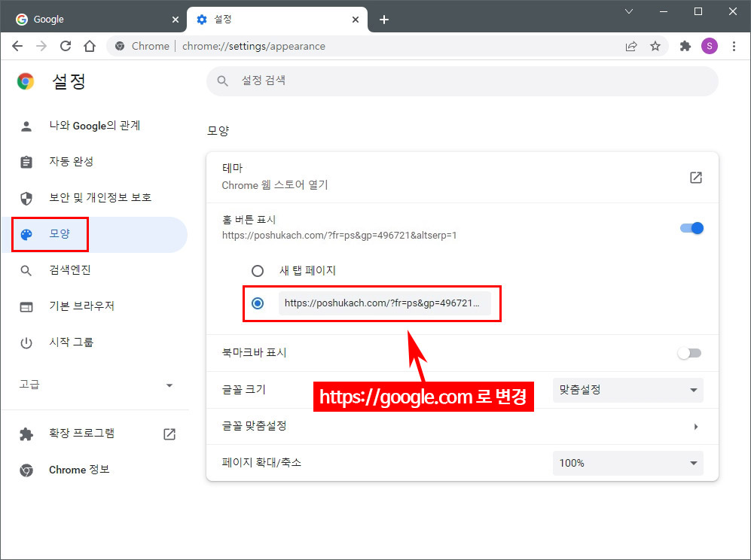
Task: Select the 새 탭 페이지 radio button
Action: tap(258, 271)
